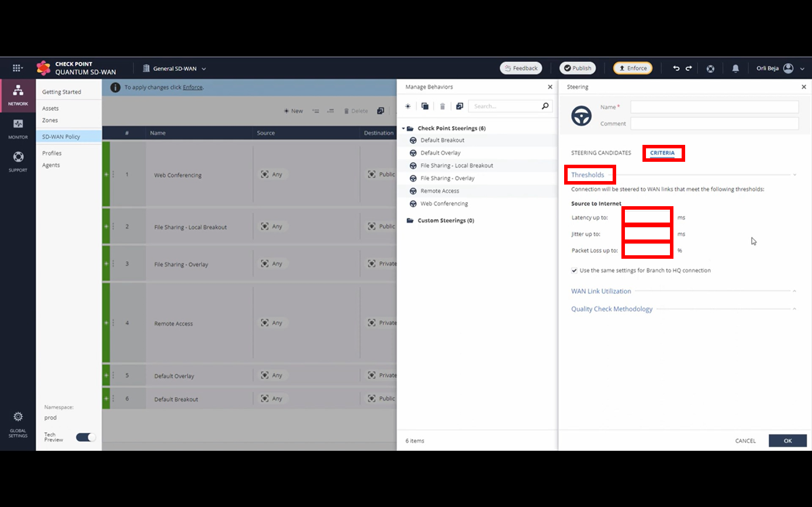Open the user account dropdown chevron
This screenshot has width=812, height=507.
pos(802,69)
